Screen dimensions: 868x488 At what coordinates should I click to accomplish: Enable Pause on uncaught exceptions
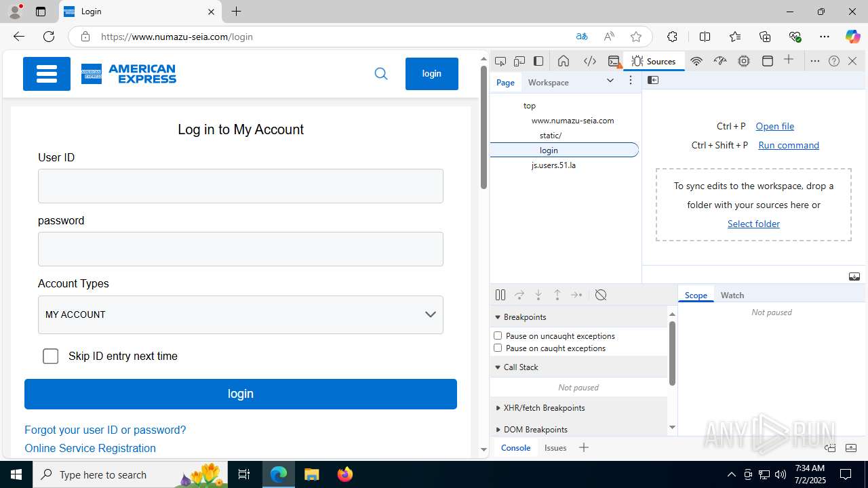click(498, 335)
